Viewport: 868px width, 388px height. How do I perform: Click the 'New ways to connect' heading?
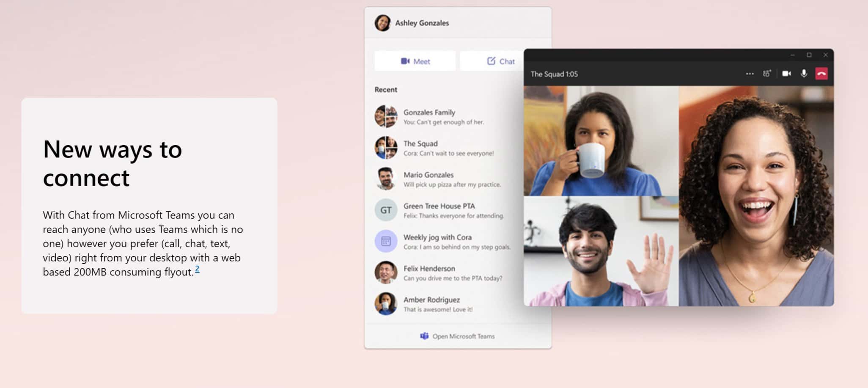[x=113, y=163]
